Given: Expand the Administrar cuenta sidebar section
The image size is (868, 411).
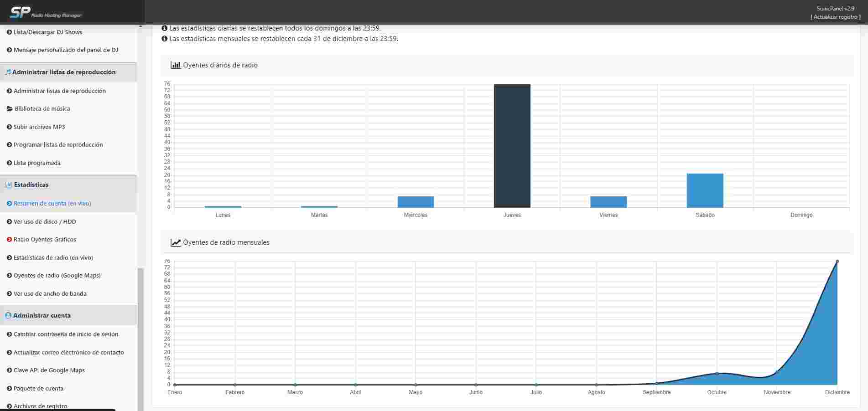Looking at the screenshot, I should (42, 315).
